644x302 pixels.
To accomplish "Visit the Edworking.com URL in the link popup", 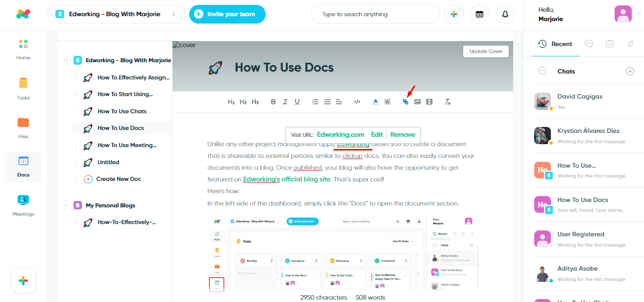I will click(341, 135).
